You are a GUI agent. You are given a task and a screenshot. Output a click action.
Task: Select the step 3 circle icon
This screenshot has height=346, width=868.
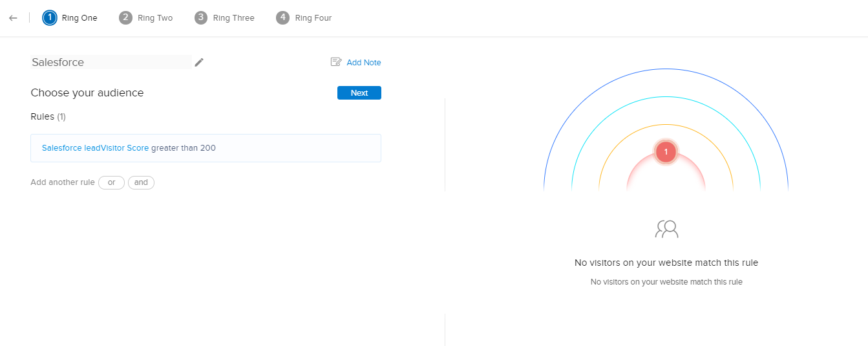[x=201, y=18]
